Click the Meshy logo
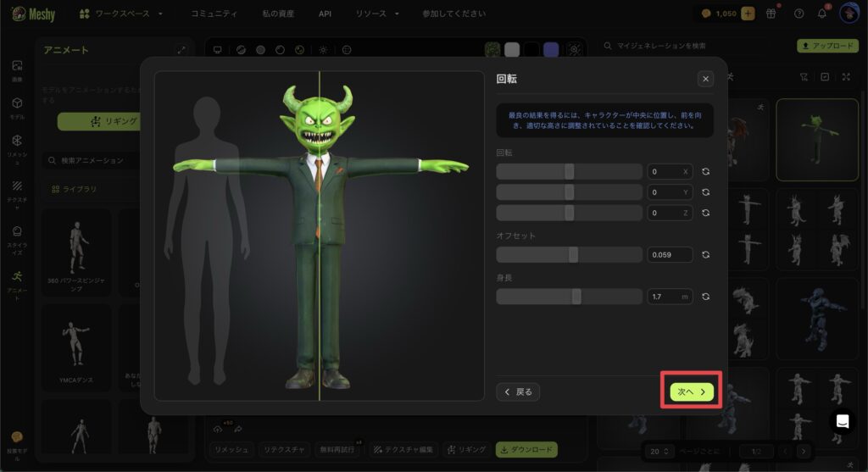Viewport: 868px width, 472px height. point(33,14)
